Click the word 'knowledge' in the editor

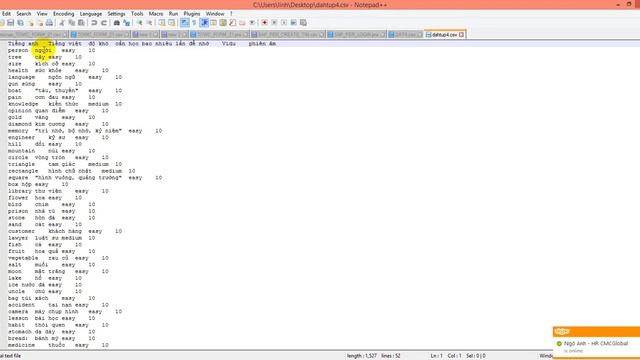[23, 104]
